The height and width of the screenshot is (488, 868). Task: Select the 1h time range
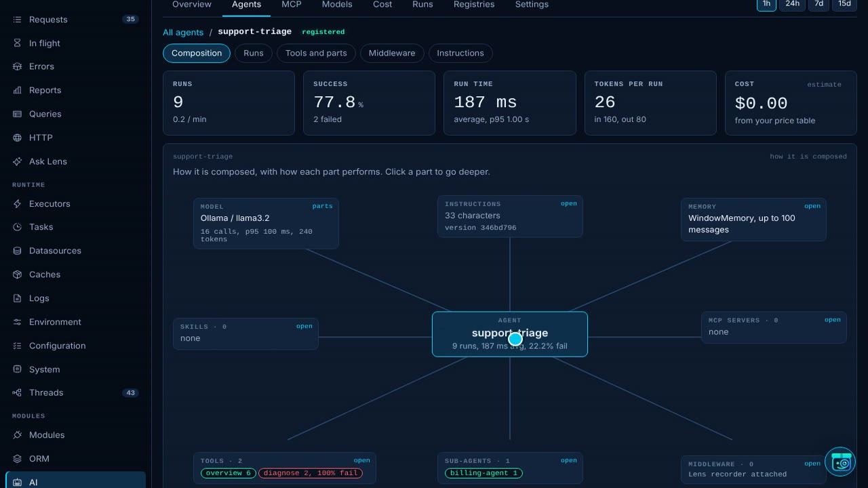pos(766,4)
